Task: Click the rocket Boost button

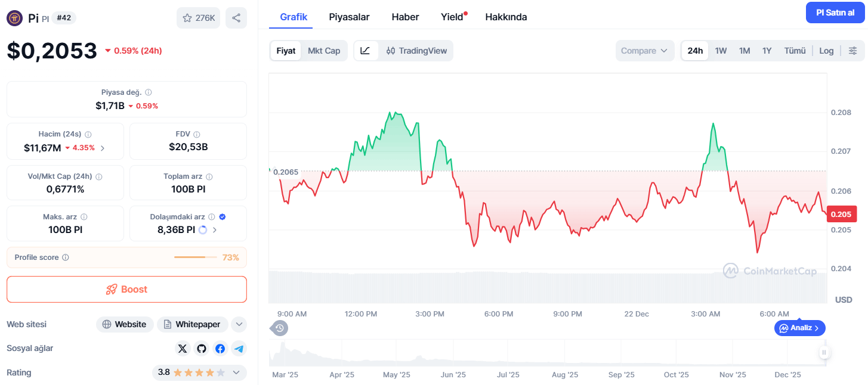Action: [126, 289]
